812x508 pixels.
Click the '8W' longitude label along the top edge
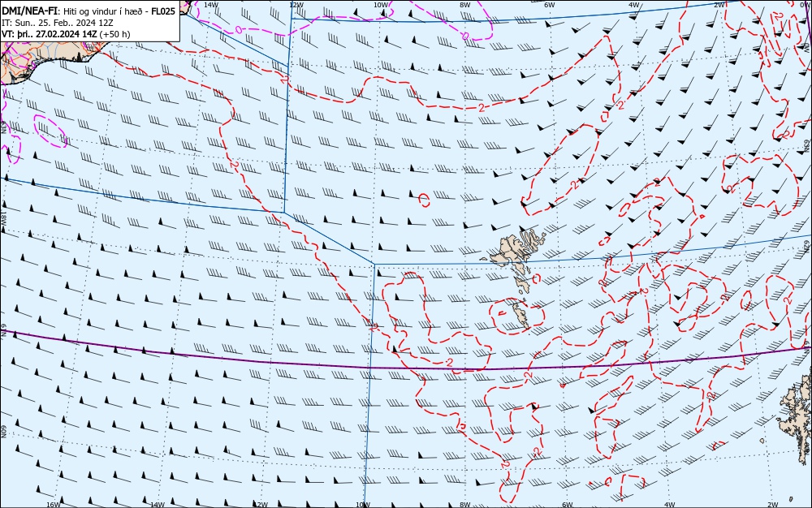465,5
